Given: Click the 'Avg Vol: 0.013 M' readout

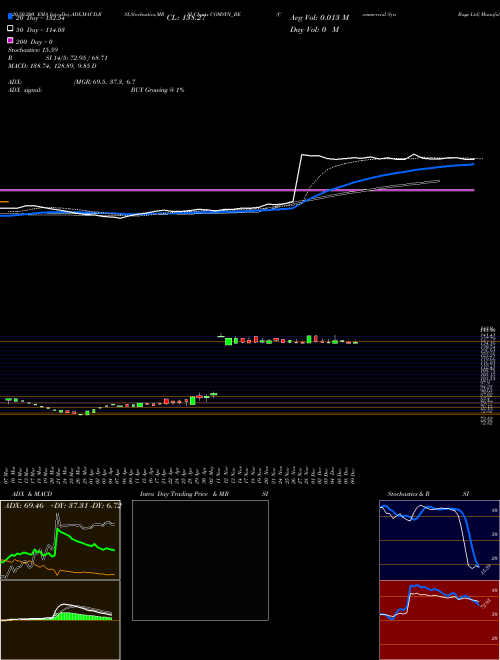Looking at the screenshot, I should [319, 18].
